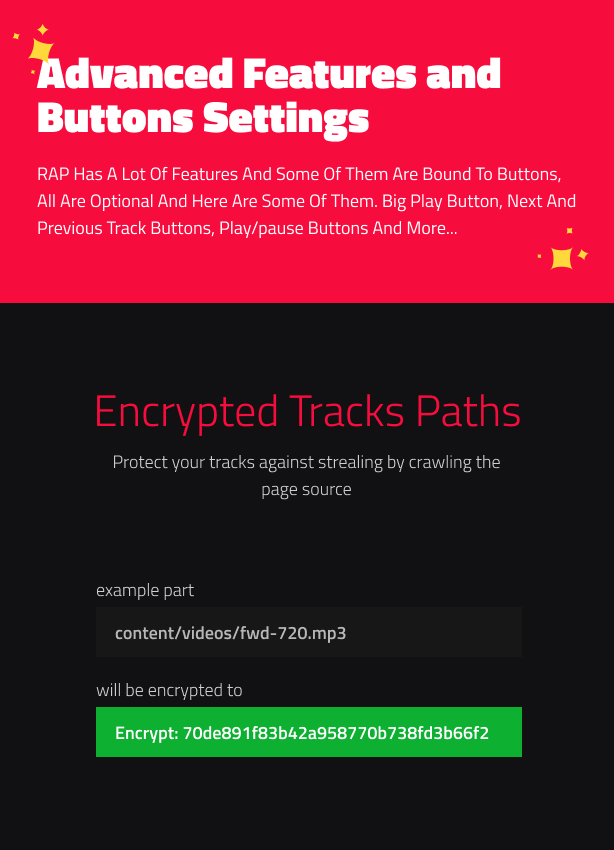Screen dimensions: 614x850
Task: Click the description line starting 'RAP Has A Lot'
Action: tap(299, 174)
